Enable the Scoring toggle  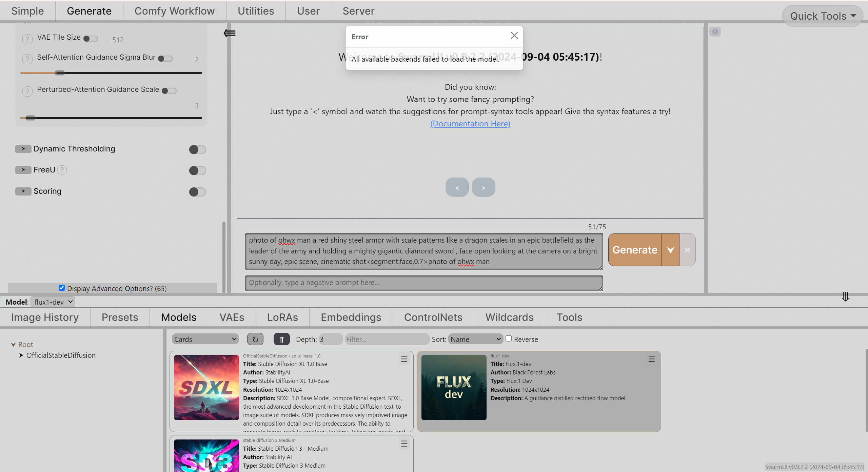tap(197, 192)
